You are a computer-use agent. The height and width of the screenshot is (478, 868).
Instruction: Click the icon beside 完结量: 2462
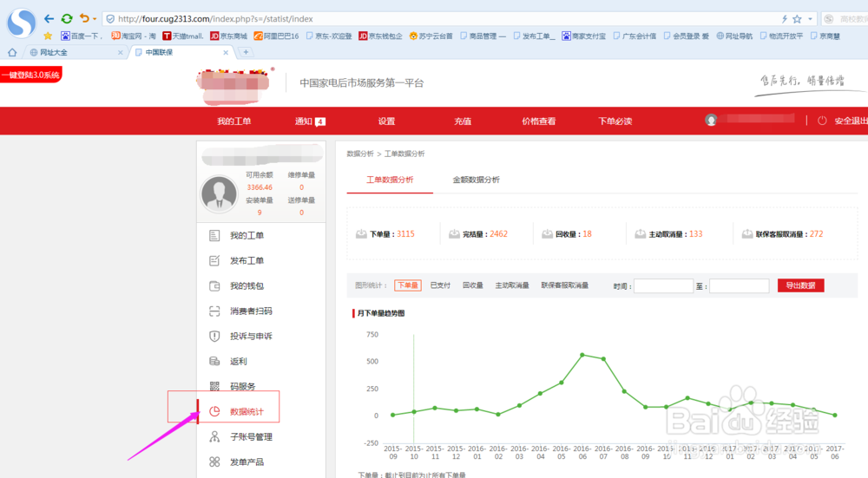pyautogui.click(x=454, y=234)
